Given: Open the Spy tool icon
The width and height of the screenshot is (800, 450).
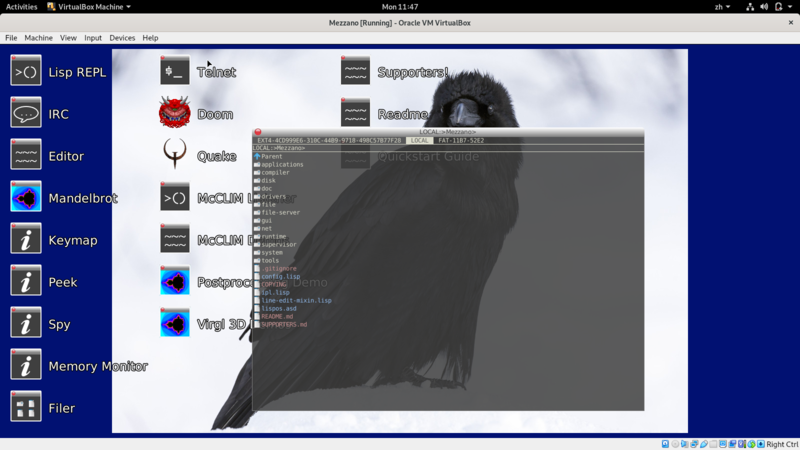Looking at the screenshot, I should [26, 323].
